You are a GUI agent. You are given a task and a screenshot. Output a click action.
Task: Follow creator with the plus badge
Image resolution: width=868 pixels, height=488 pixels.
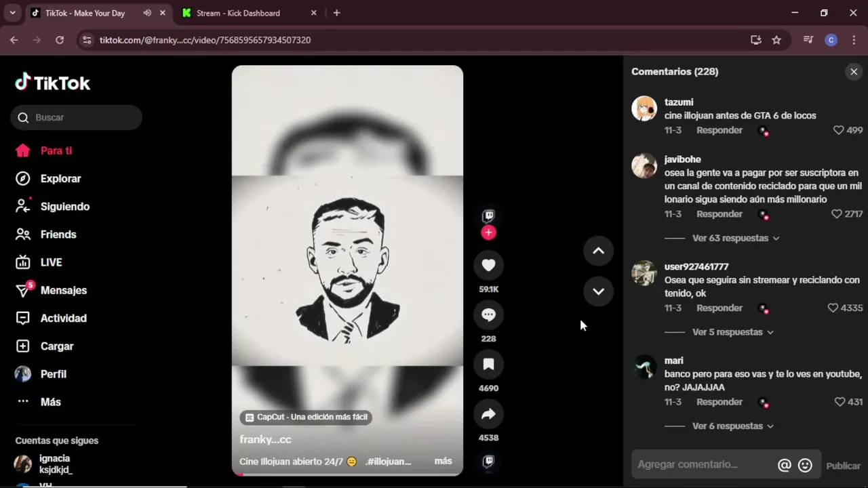pos(488,233)
